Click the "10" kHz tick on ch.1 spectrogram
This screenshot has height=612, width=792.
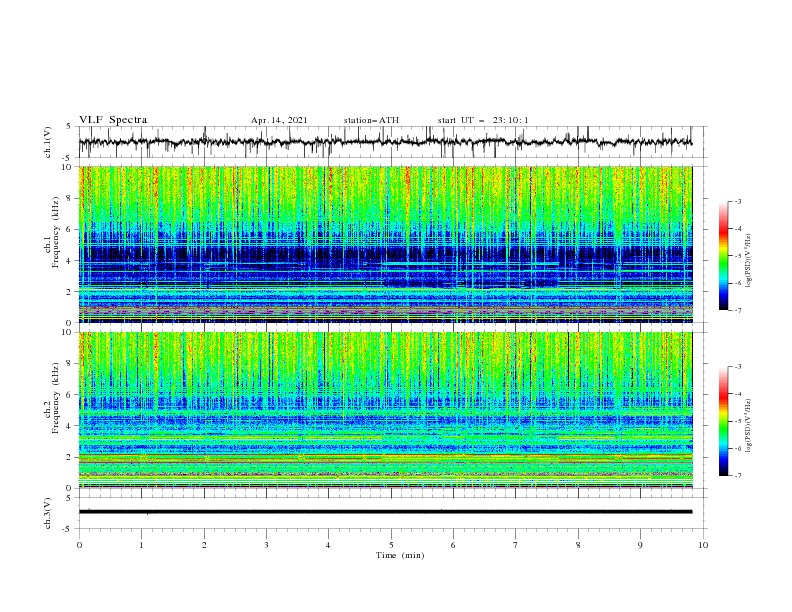pos(66,167)
